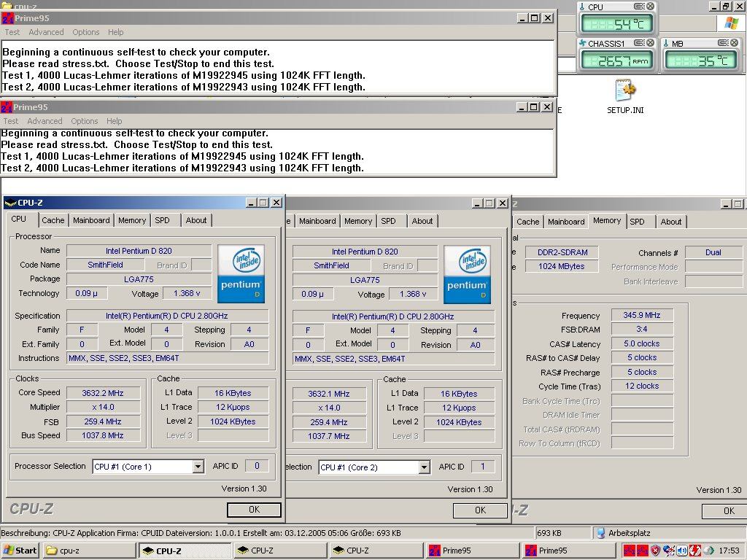This screenshot has width=747, height=560.
Task: Click the Arbeitsplatz label in the status bar
Action: pyautogui.click(x=630, y=533)
